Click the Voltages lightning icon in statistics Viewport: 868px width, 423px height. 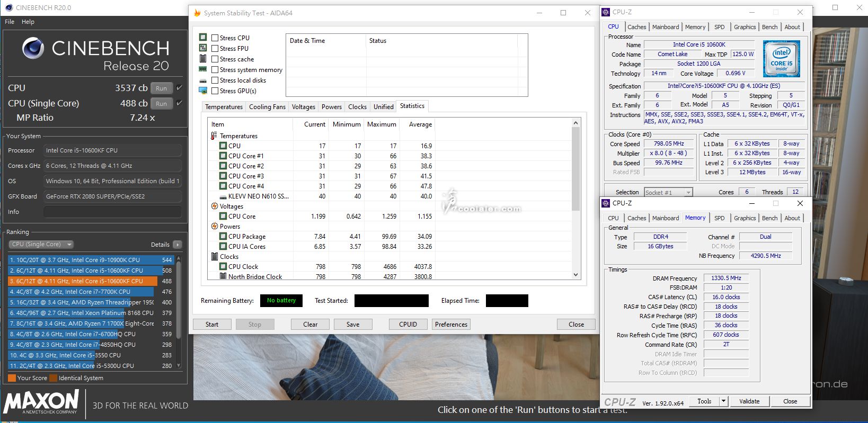[214, 206]
